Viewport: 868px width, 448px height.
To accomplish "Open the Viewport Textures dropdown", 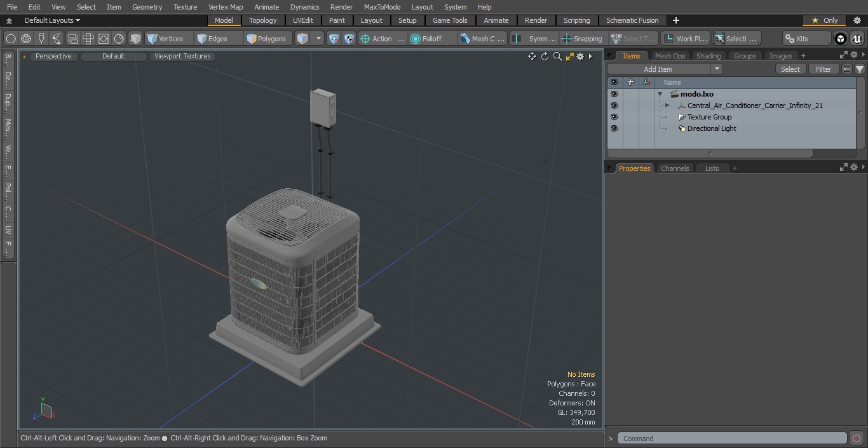I will pyautogui.click(x=182, y=56).
